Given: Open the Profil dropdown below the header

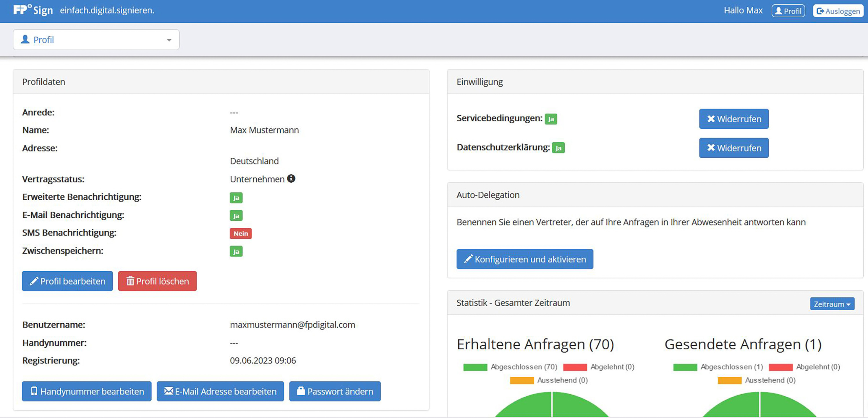Looking at the screenshot, I should coord(96,39).
